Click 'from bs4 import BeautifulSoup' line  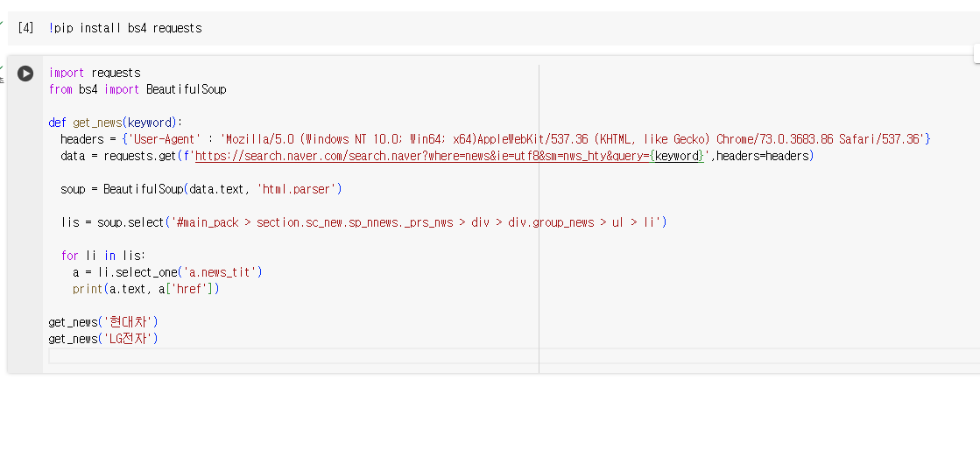pos(137,89)
